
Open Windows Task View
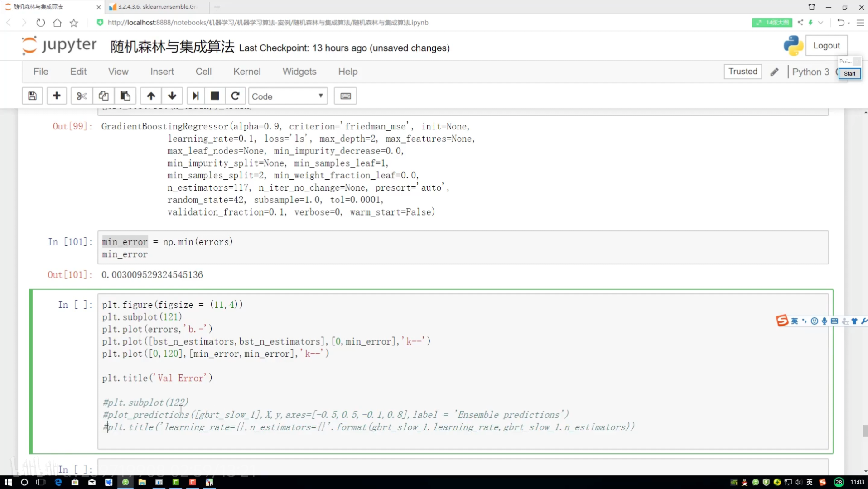(41, 482)
